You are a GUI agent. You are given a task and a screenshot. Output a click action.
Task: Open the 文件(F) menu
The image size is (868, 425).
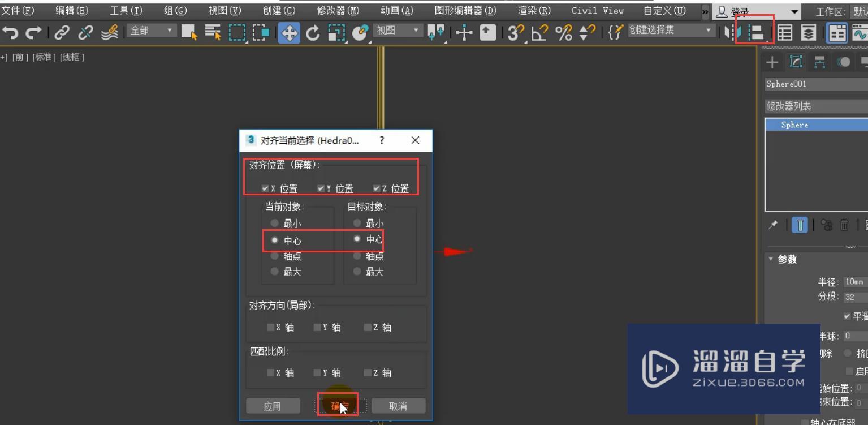18,11
